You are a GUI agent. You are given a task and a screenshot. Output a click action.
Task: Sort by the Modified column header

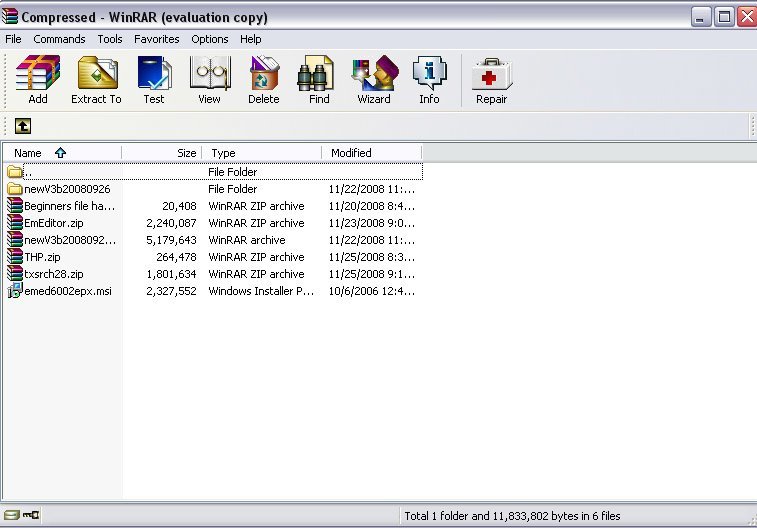(372, 153)
